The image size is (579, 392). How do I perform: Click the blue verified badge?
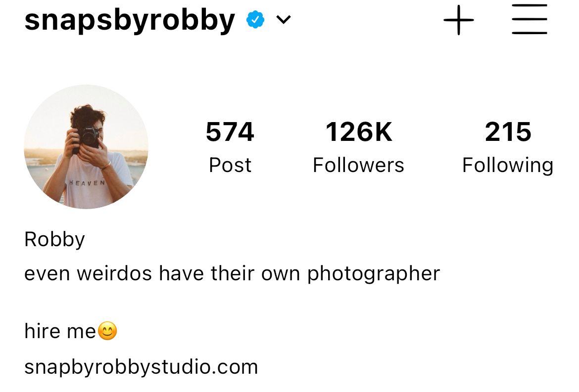point(255,20)
